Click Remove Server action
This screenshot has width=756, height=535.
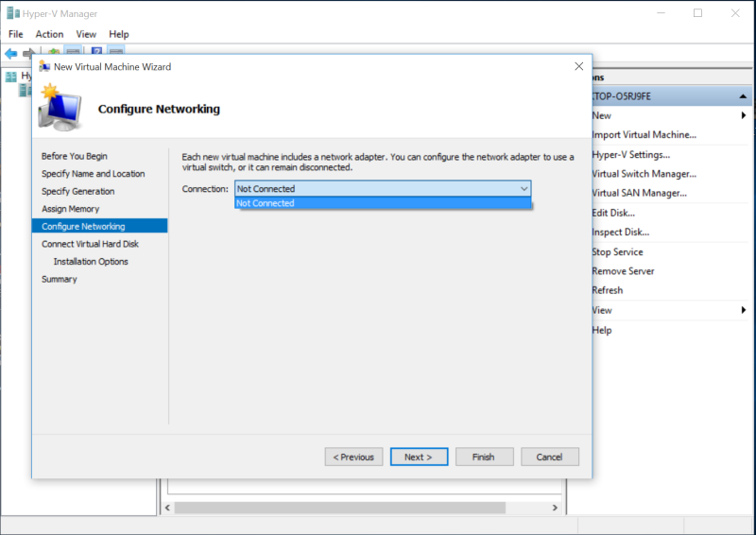point(623,271)
